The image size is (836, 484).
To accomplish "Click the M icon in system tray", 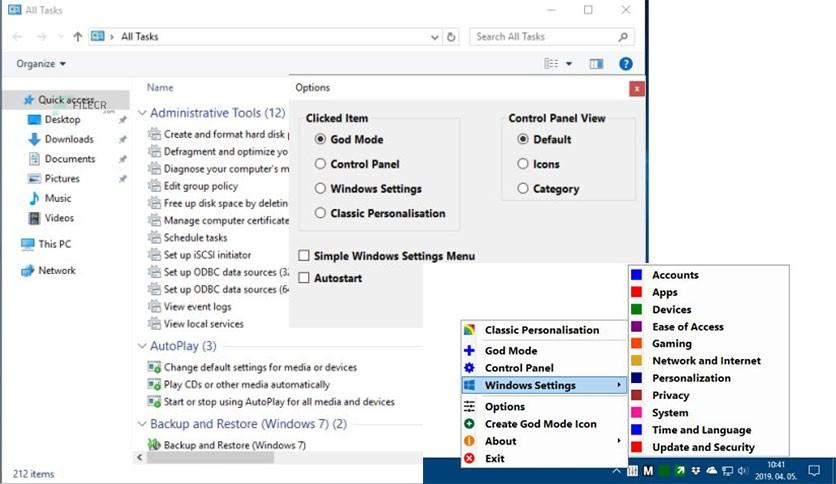I will [648, 471].
